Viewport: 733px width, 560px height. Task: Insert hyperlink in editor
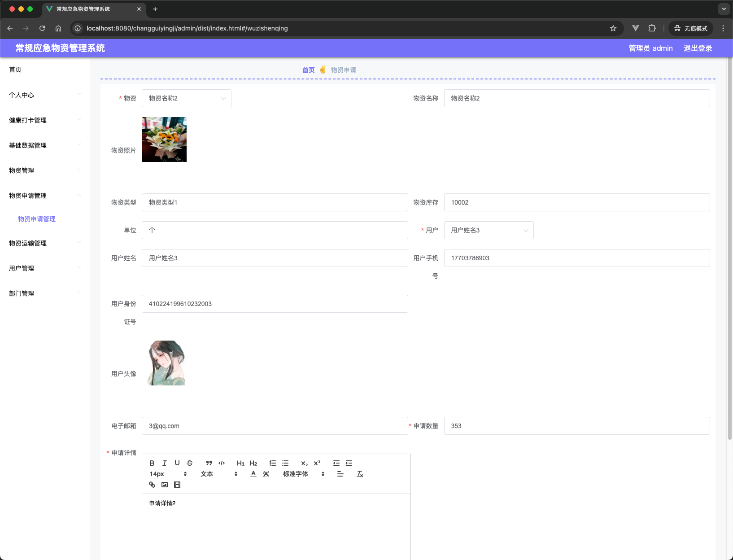click(x=152, y=485)
